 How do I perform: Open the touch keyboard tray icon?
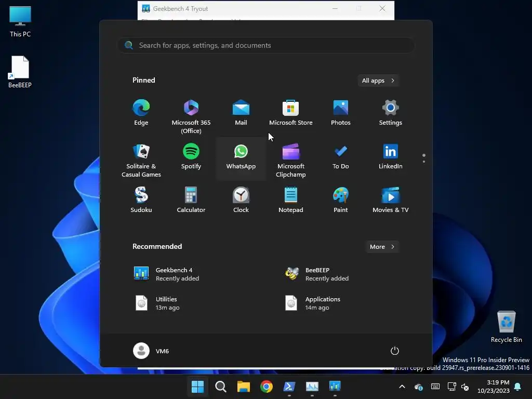coord(435,387)
